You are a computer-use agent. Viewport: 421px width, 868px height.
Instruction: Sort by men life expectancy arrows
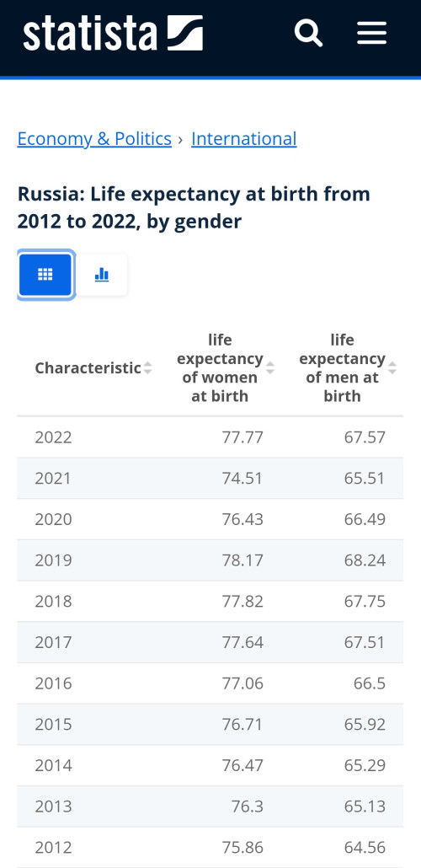pos(392,367)
